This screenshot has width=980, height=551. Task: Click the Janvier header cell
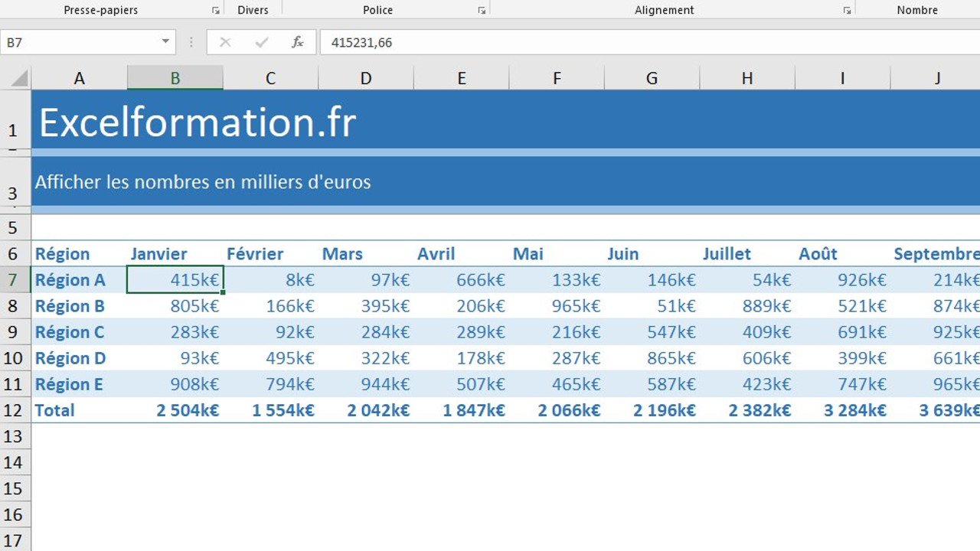click(175, 254)
